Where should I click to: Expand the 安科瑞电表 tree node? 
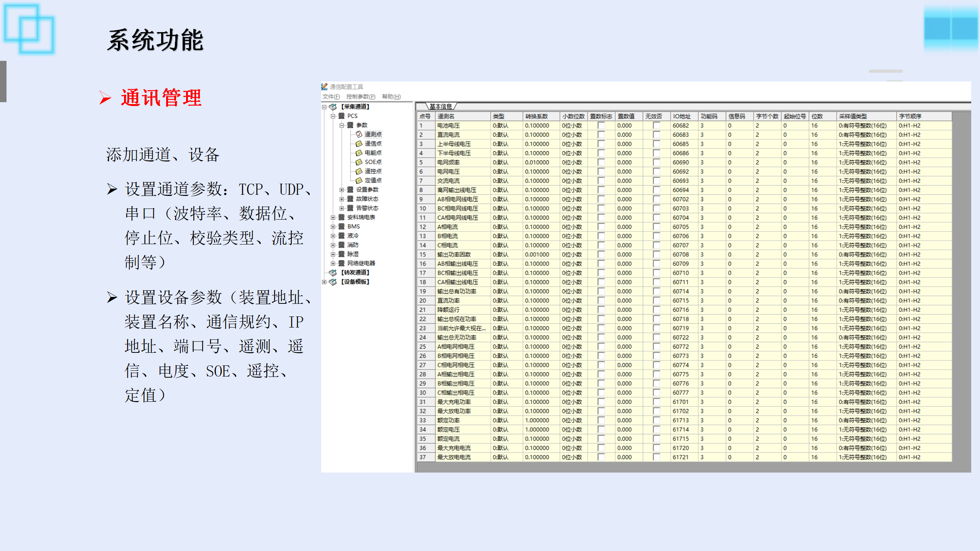point(333,217)
